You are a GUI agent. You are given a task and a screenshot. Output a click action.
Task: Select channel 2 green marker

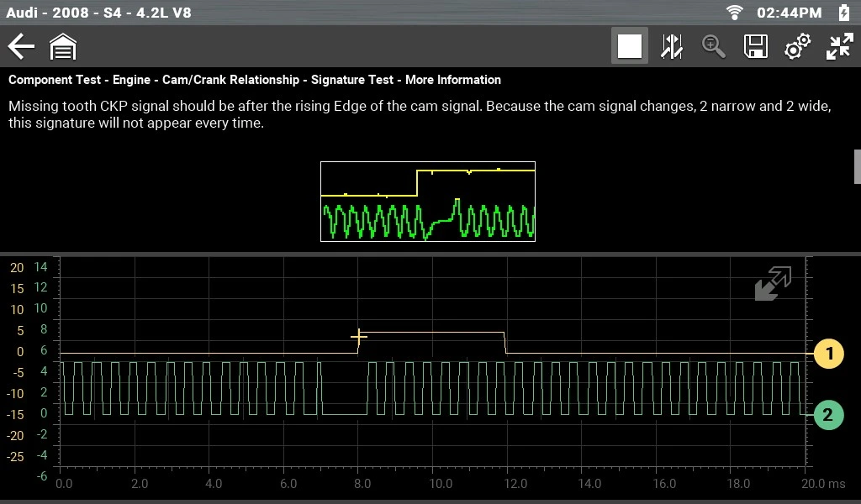pyautogui.click(x=828, y=414)
